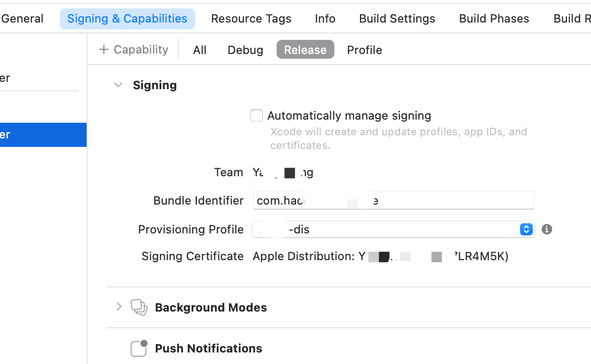Image resolution: width=591 pixels, height=364 pixels.
Task: Open the Resource Tags tab
Action: (x=251, y=18)
